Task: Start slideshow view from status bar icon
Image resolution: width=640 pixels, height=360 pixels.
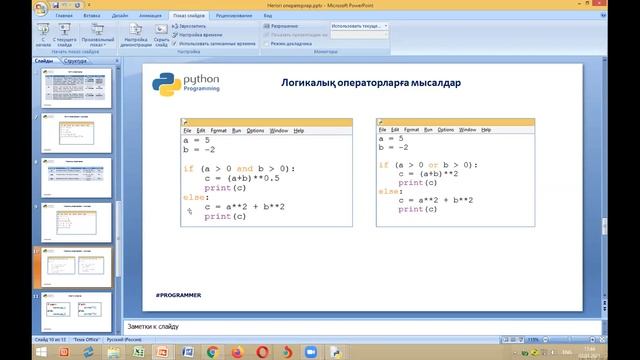Action: (521, 340)
